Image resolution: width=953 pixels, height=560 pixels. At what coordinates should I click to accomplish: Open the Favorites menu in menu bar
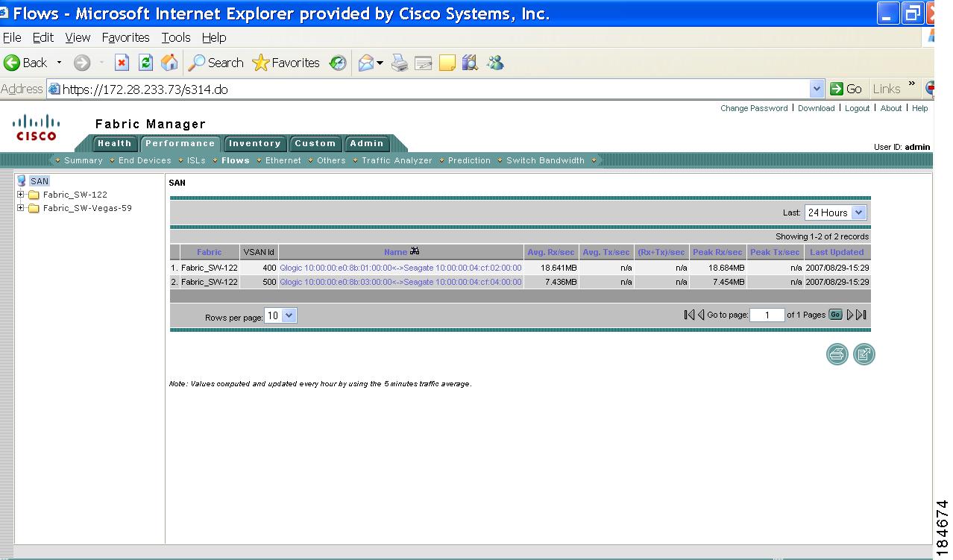click(x=126, y=37)
